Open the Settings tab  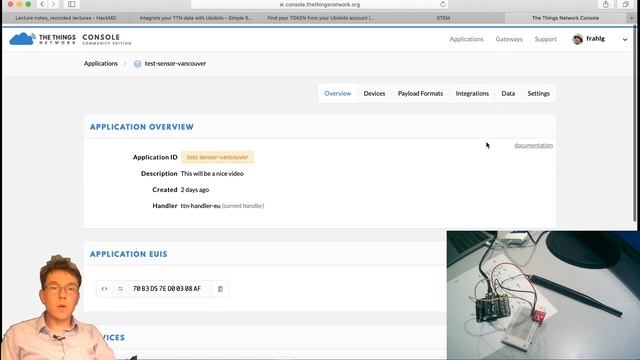[x=538, y=93]
